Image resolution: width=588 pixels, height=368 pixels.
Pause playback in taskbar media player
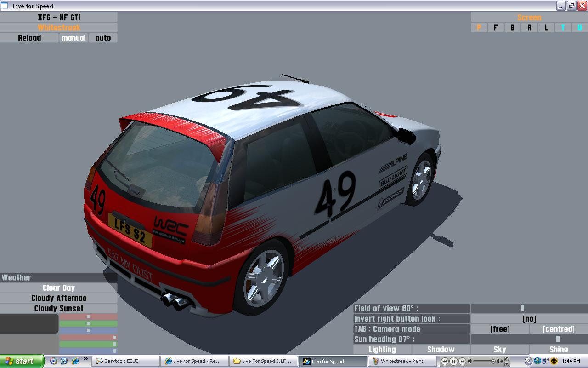pyautogui.click(x=453, y=362)
